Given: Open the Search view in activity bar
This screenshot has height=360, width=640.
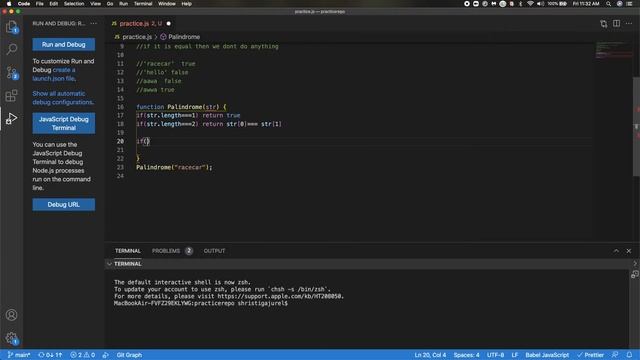Looking at the screenshot, I should pos(11,49).
